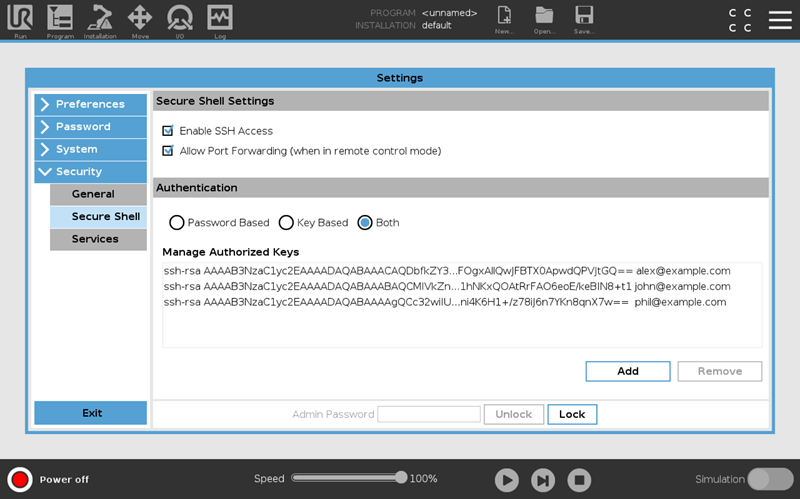The width and height of the screenshot is (800, 499).
Task: Open the Move tab icon
Action: click(x=140, y=18)
